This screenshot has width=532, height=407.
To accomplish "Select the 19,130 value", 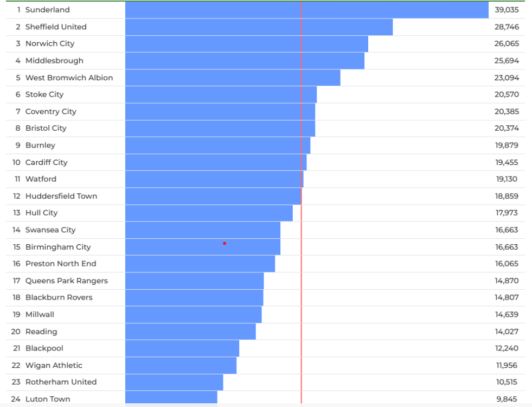I will pos(507,179).
